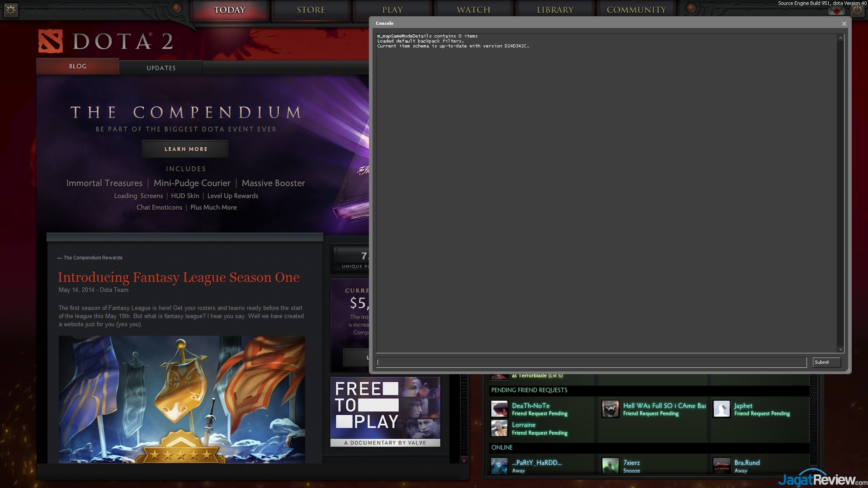The width and height of the screenshot is (868, 488).
Task: Open the mail notification icon
Action: [836, 10]
